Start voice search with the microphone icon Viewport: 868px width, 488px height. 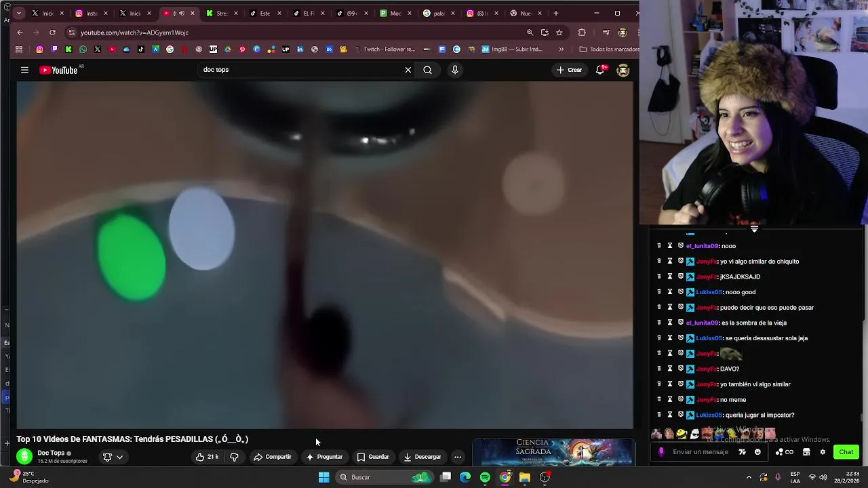tap(455, 70)
